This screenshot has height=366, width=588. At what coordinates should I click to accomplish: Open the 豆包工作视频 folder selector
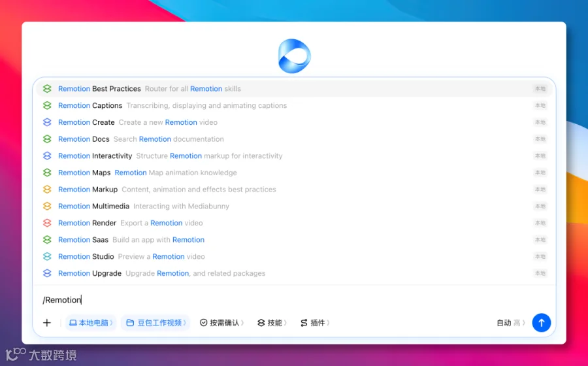coord(155,323)
